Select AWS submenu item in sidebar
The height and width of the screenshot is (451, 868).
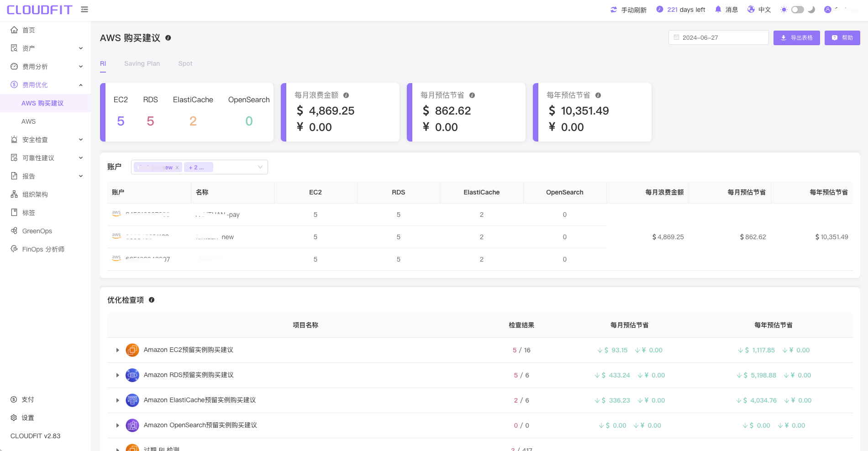[x=46, y=121]
